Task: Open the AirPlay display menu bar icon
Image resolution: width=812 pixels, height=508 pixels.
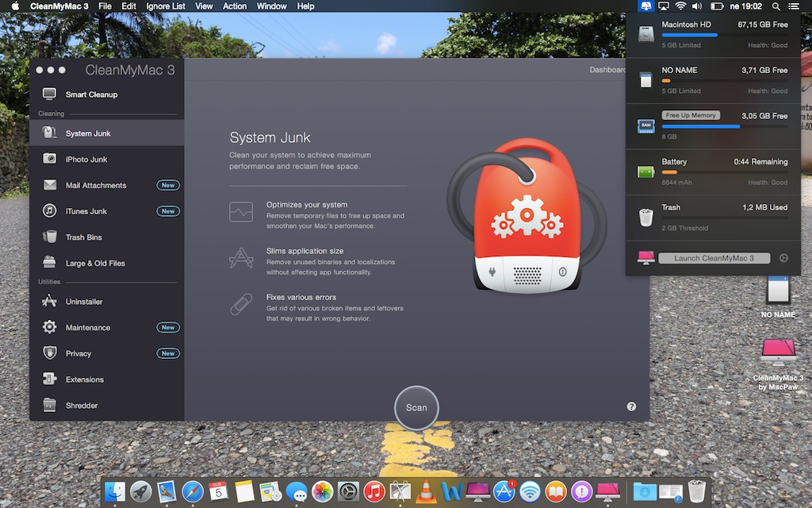Action: [664, 6]
